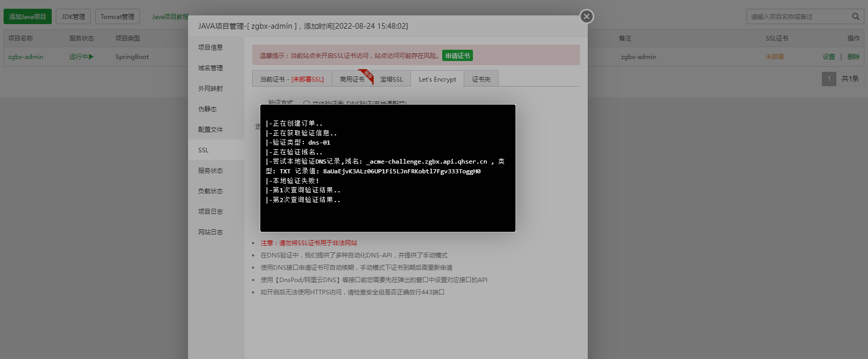Open the 配置文件 section
Screen dimensions: 868x359
tap(211, 129)
